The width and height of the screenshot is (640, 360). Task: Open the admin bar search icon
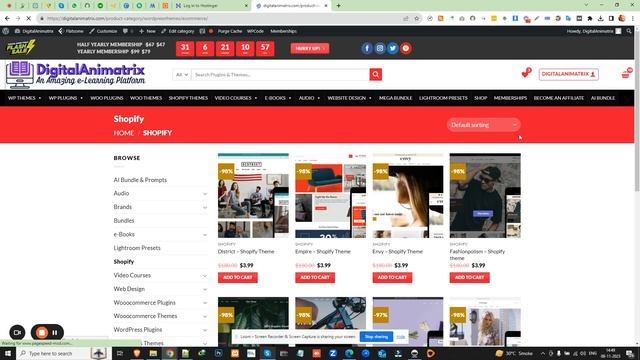click(x=629, y=31)
